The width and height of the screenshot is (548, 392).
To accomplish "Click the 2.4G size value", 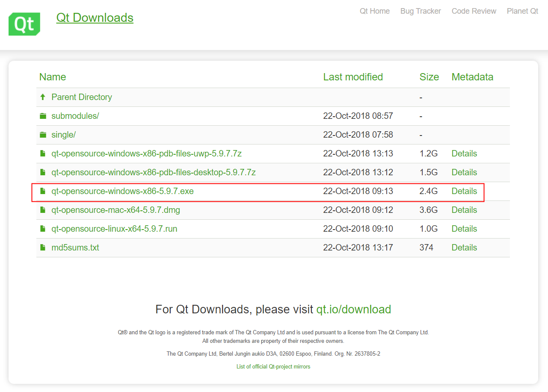I will 429,191.
